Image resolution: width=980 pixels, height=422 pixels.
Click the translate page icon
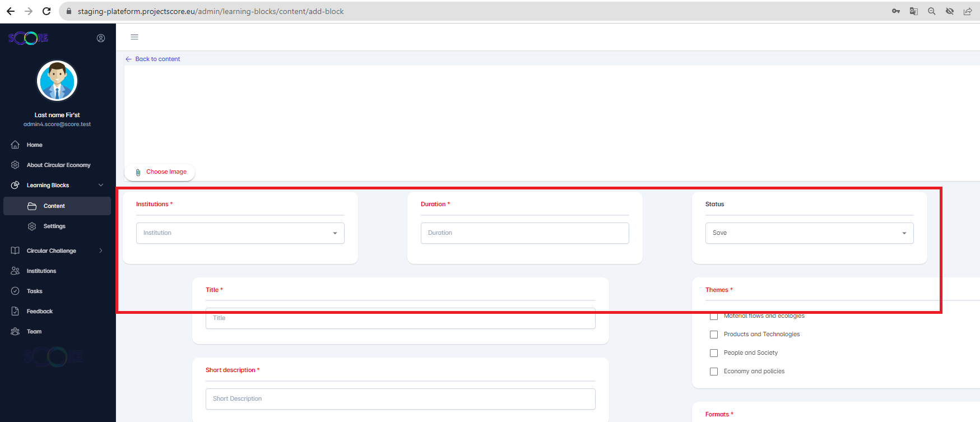(x=914, y=11)
